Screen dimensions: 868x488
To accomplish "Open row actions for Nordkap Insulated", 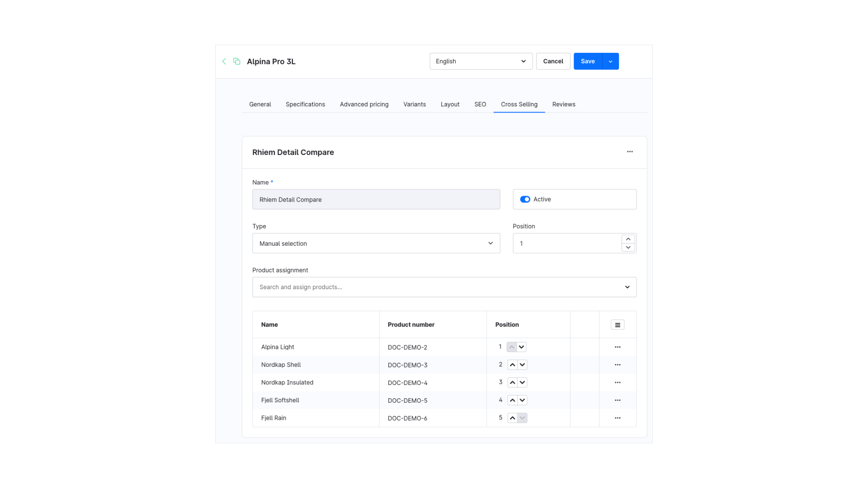I will click(x=618, y=382).
